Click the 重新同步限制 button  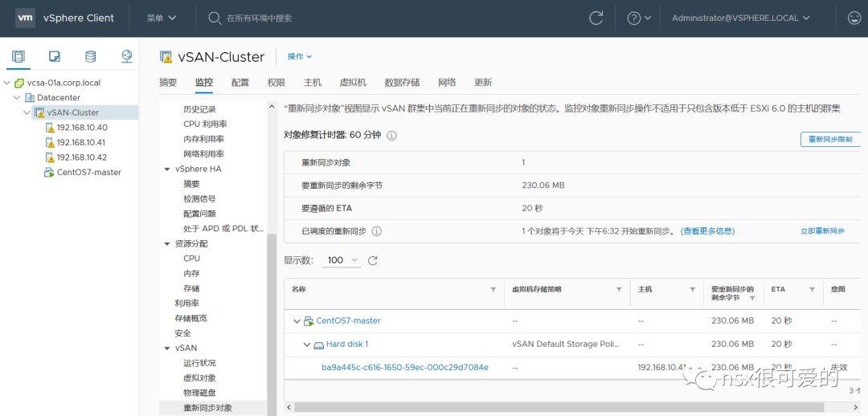tap(830, 140)
